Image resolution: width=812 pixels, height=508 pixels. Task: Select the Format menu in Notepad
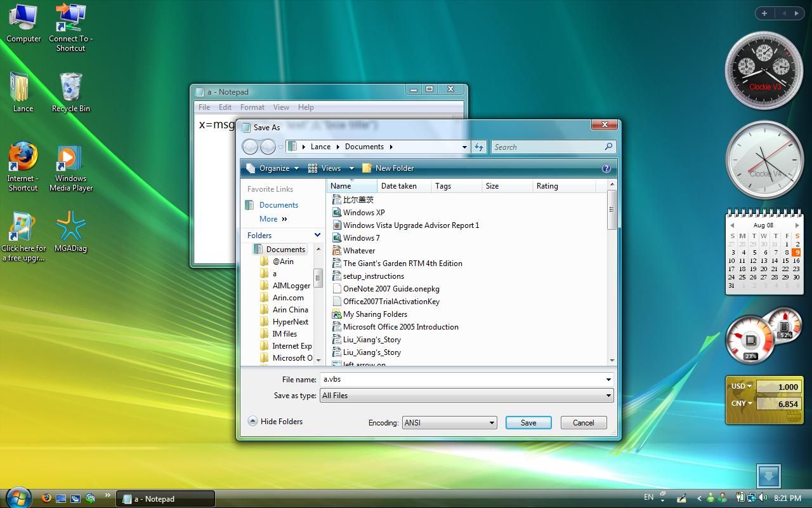[x=252, y=107]
